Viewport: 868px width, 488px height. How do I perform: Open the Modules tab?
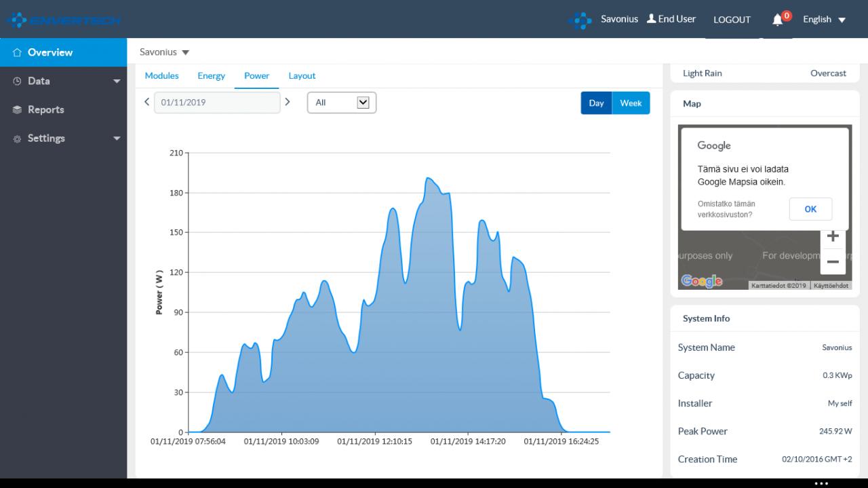162,76
